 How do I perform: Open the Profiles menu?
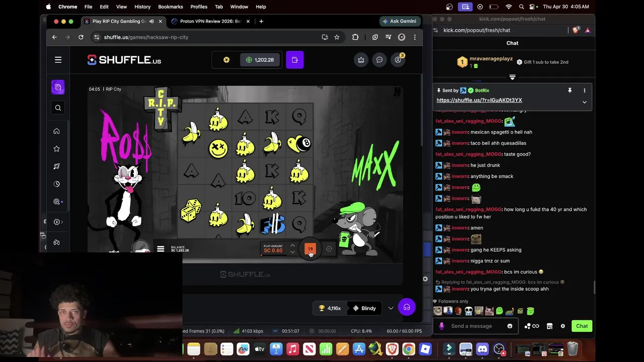pos(199,7)
